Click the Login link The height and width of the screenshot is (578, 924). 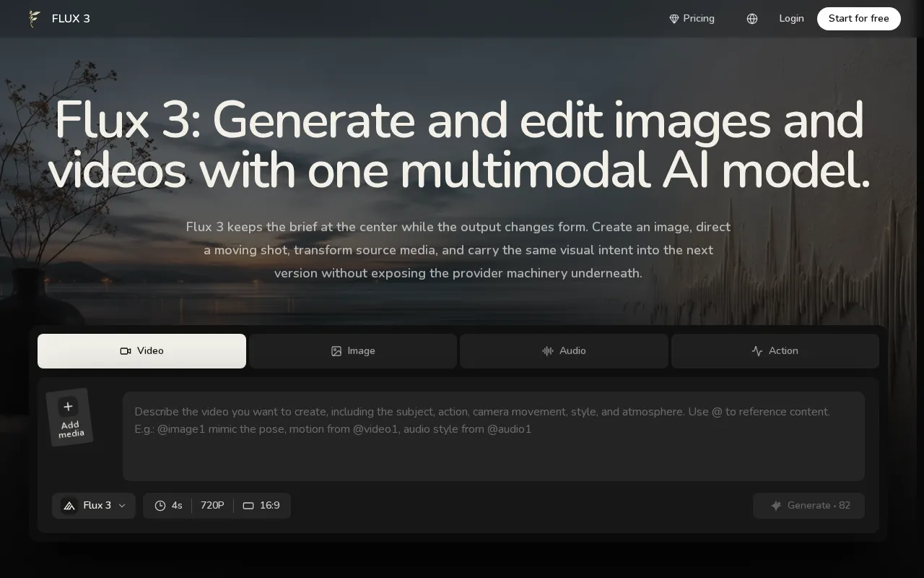[791, 19]
